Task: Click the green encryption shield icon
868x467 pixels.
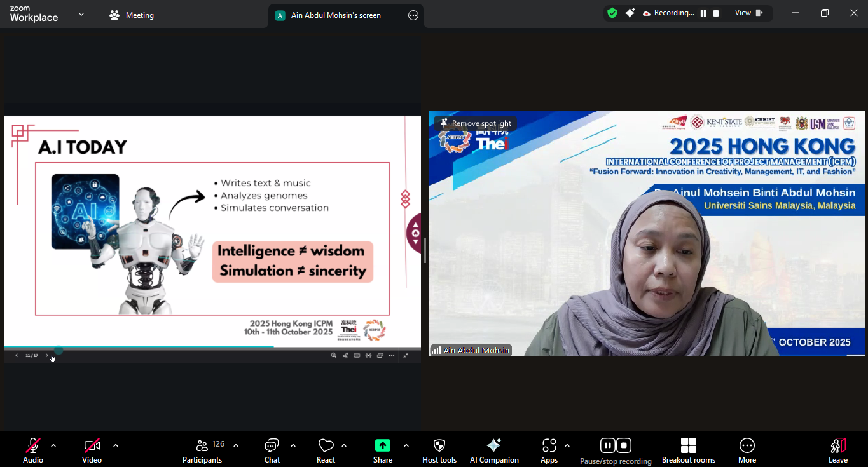Action: pos(612,13)
